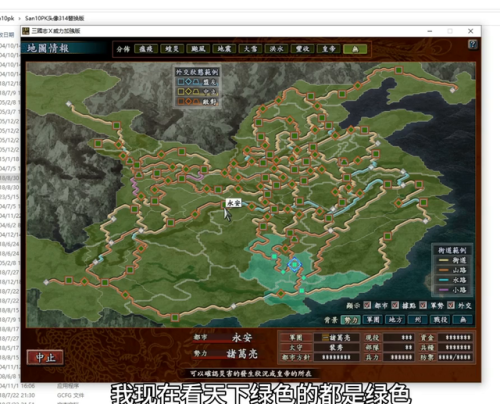Click the 小路 purple legend entry

click(x=452, y=290)
